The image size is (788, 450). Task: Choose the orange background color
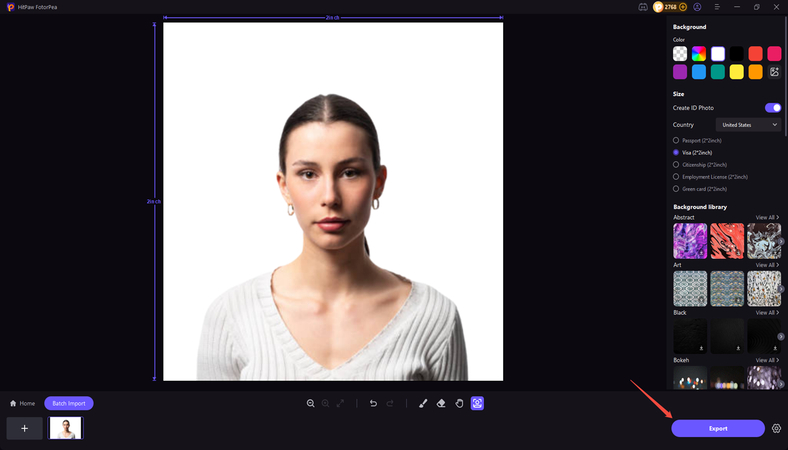coord(755,72)
